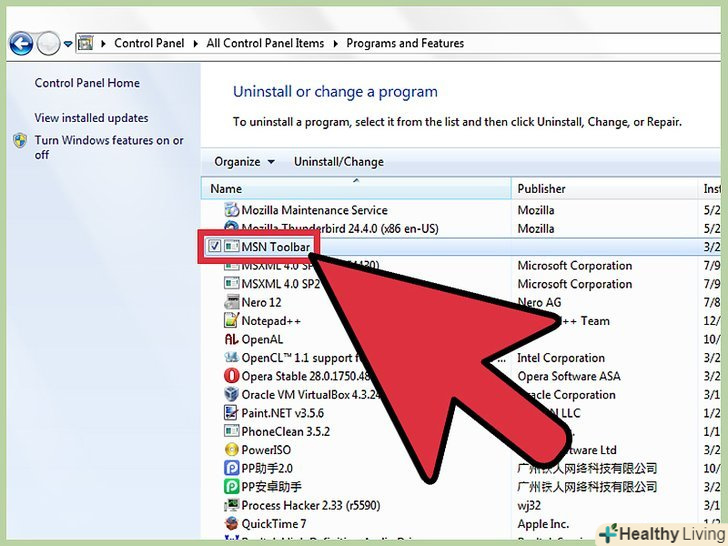The height and width of the screenshot is (546, 728).
Task: Click the Control Panel address bar icon
Action: click(x=85, y=43)
